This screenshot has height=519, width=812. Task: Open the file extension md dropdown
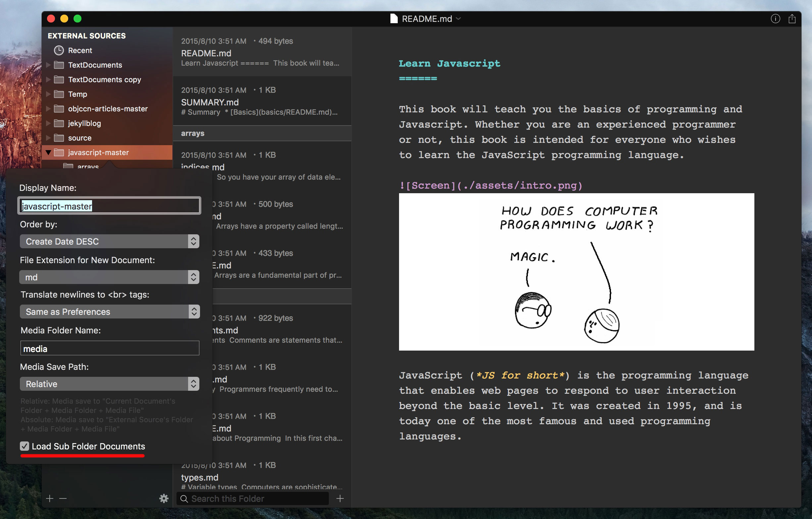click(x=109, y=277)
